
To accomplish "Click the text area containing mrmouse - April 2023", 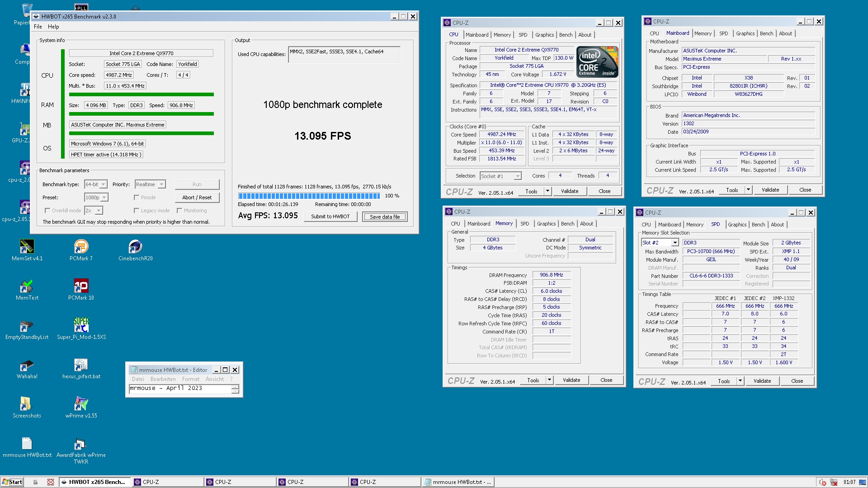I will [180, 389].
